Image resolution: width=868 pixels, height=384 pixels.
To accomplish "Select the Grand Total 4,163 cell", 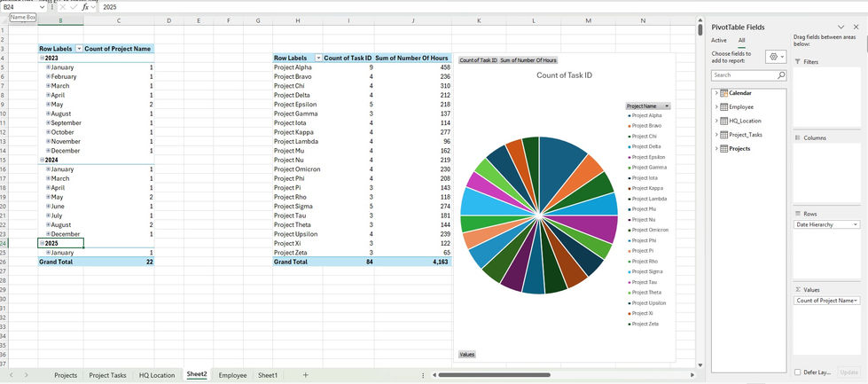I will (412, 262).
